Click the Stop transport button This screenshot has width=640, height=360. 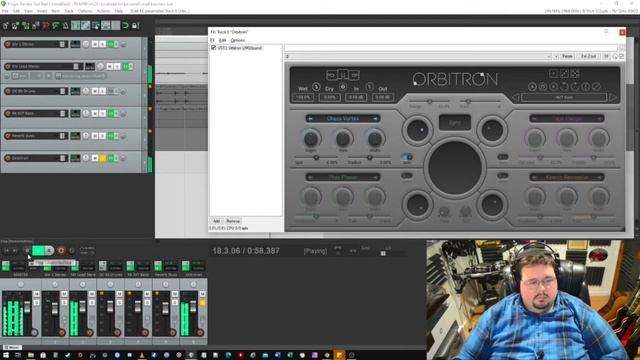tap(27, 250)
